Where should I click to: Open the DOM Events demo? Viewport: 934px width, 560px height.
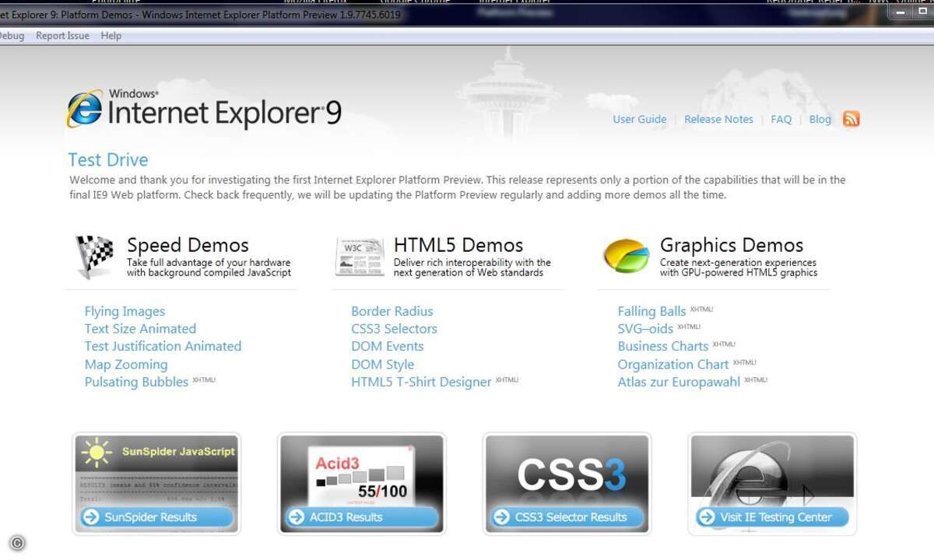click(388, 346)
